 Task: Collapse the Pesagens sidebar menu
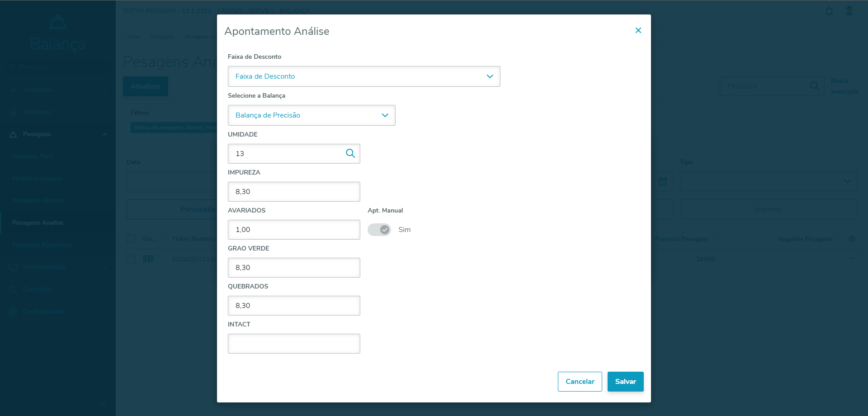(104, 134)
